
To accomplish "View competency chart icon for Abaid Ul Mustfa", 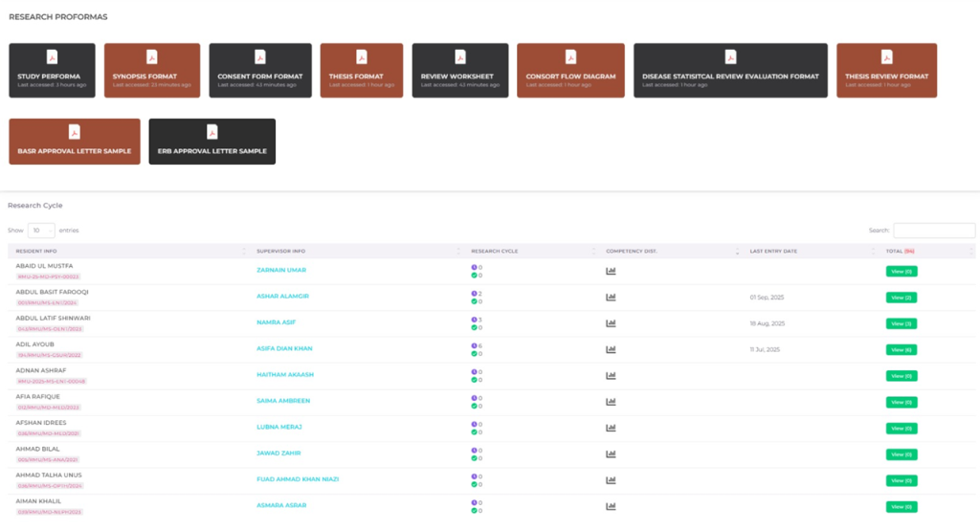I will [x=611, y=271].
